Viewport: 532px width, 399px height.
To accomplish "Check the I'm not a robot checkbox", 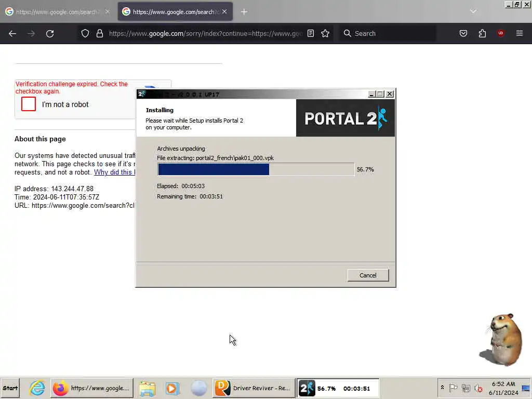I will 29,104.
